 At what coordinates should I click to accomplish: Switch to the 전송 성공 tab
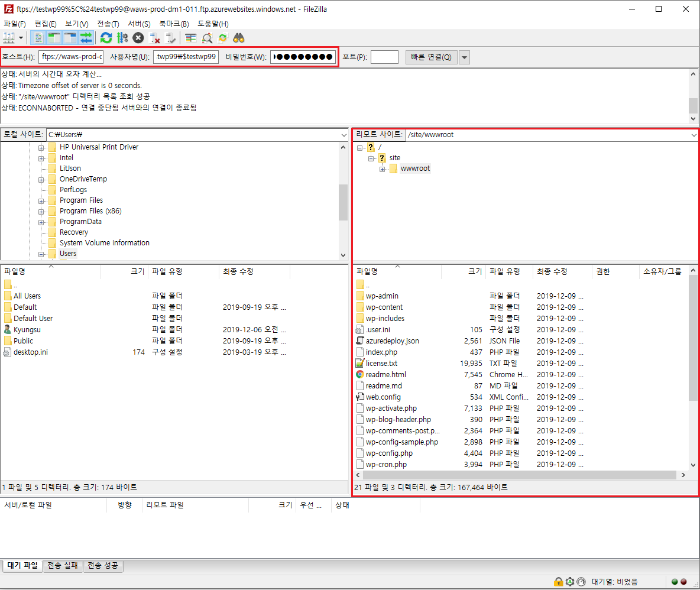103,566
